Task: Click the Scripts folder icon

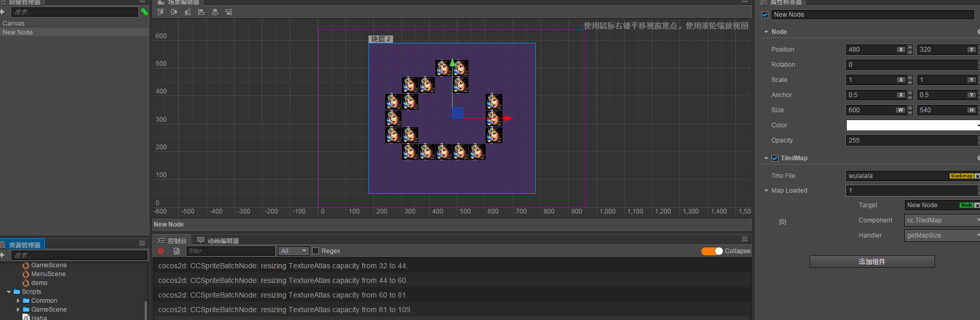Action: 17,292
